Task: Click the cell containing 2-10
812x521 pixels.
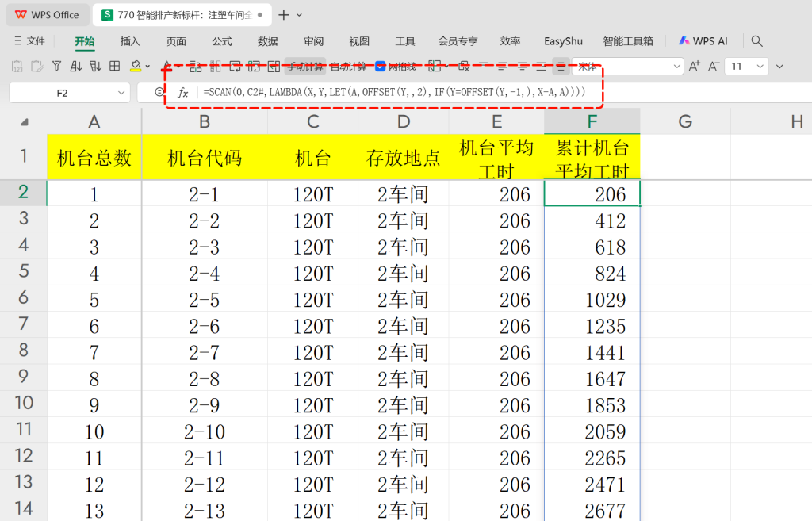Action: pos(205,431)
